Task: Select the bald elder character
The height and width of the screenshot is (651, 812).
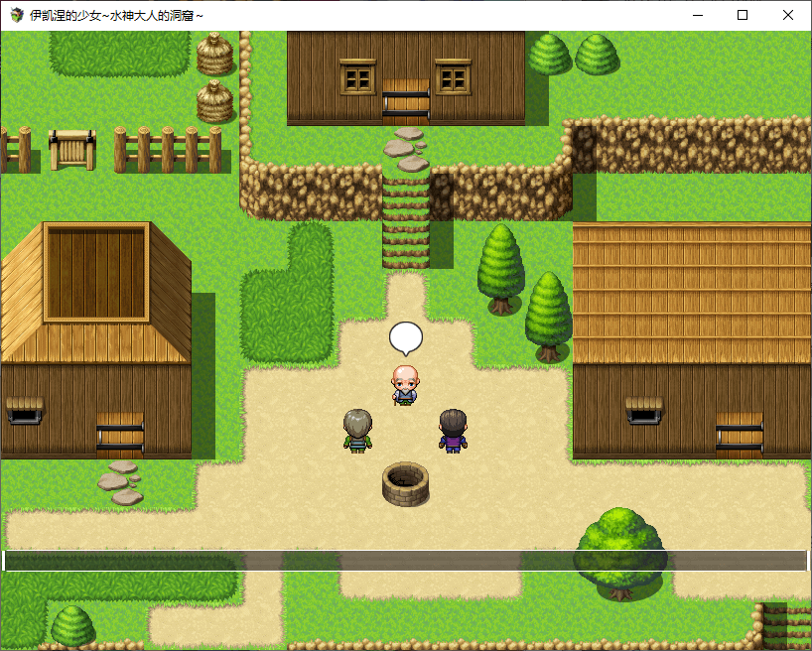Action: [x=404, y=385]
